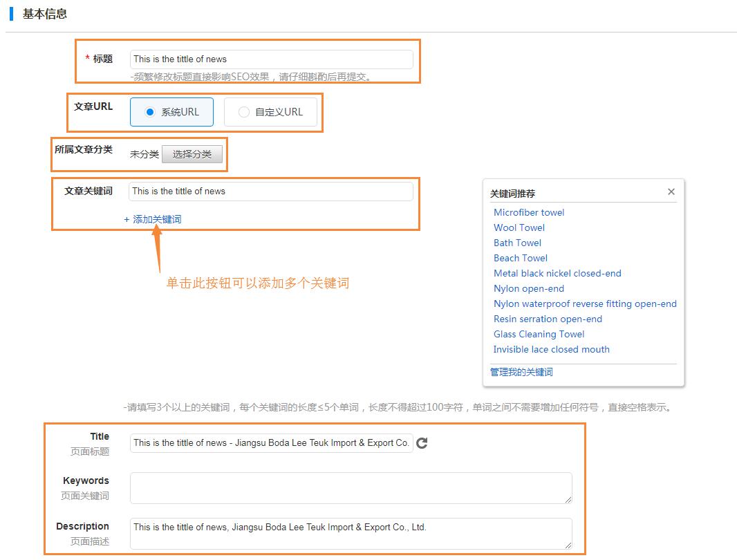
Task: Select Invisible lace closed mouth keyword
Action: coord(551,349)
